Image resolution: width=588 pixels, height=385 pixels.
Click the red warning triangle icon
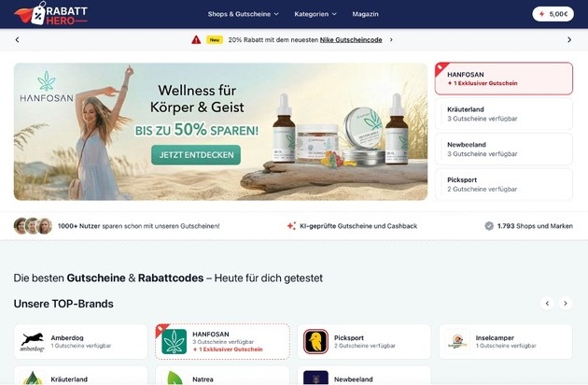pos(196,40)
